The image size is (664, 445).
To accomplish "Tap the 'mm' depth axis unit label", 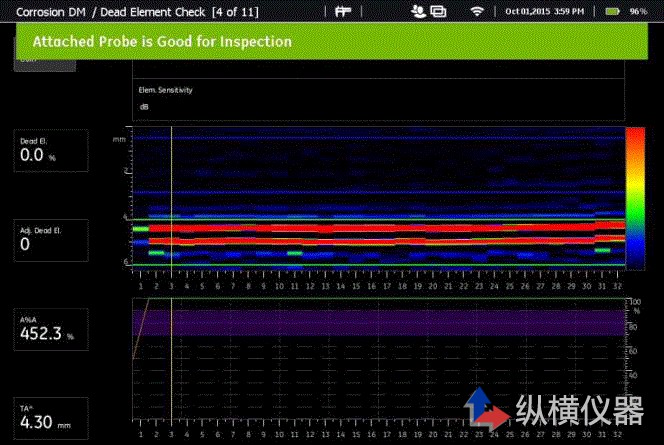I will [x=119, y=139].
